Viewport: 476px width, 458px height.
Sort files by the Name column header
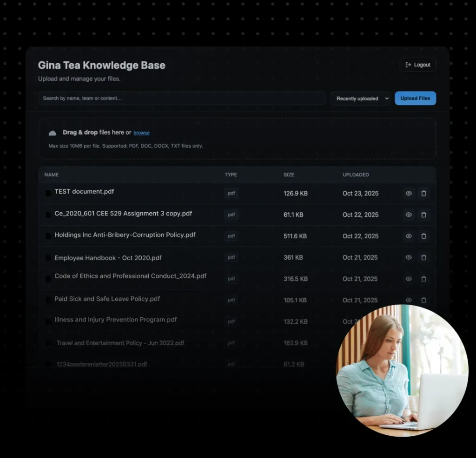pos(52,175)
